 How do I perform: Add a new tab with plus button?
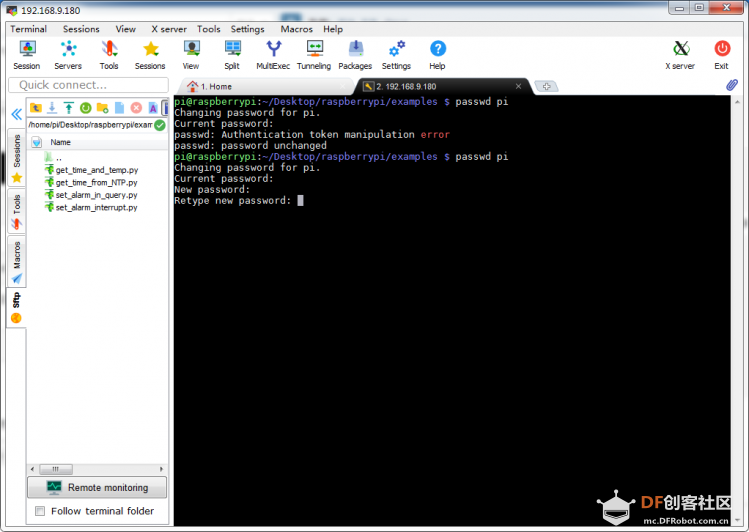pyautogui.click(x=546, y=86)
